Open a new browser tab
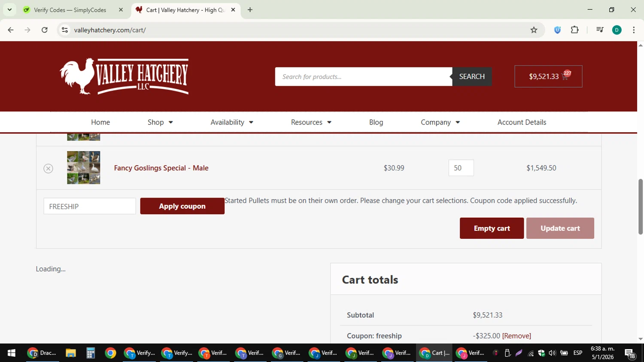Viewport: 644px width, 362px height. (250, 10)
